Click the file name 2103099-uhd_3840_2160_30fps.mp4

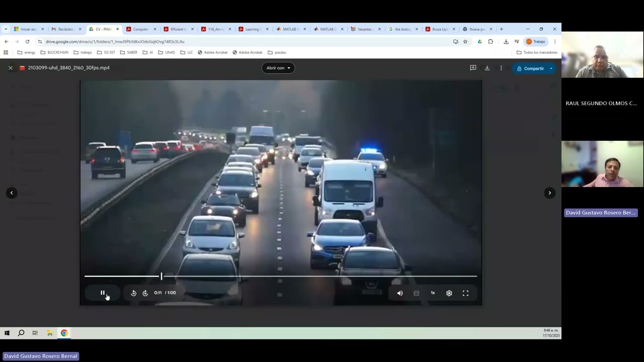tap(68, 68)
